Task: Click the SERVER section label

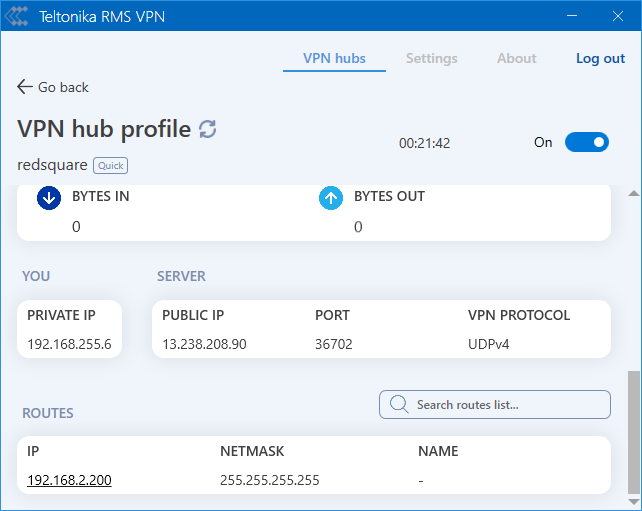Action: click(181, 276)
